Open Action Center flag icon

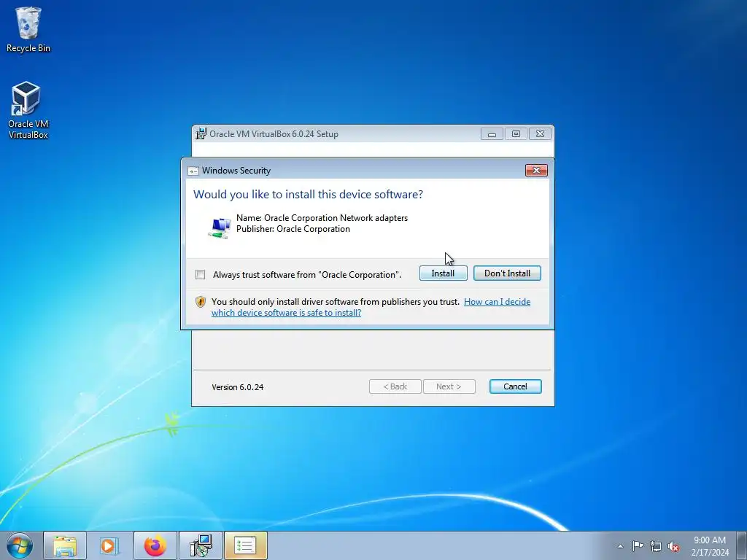click(638, 546)
